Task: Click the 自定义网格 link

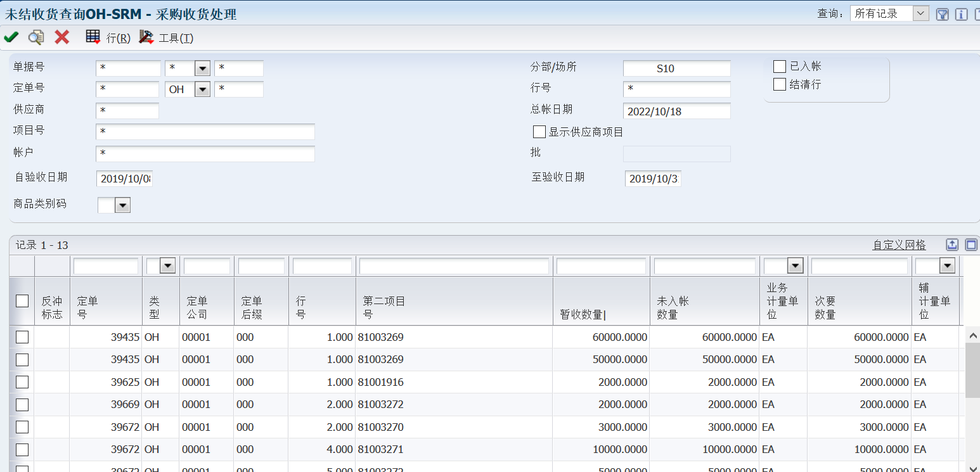Action: pyautogui.click(x=899, y=245)
